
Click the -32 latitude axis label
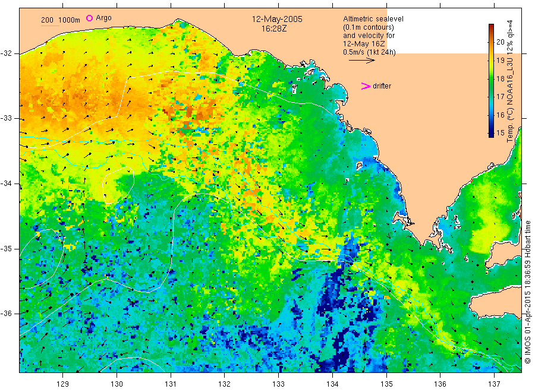tap(6, 53)
